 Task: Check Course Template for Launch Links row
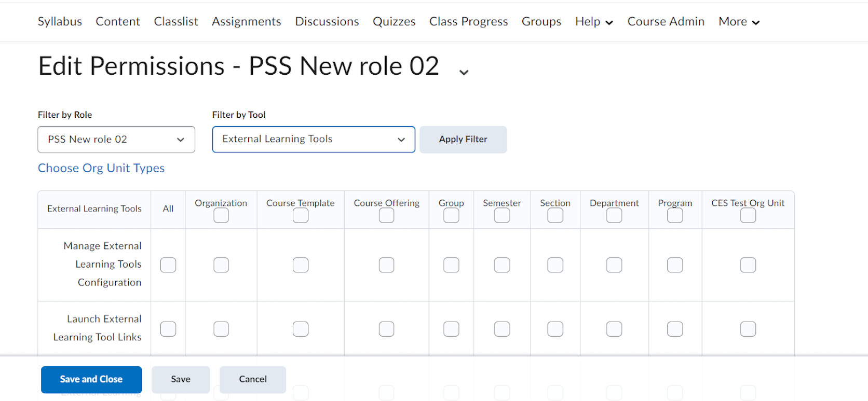301,329
